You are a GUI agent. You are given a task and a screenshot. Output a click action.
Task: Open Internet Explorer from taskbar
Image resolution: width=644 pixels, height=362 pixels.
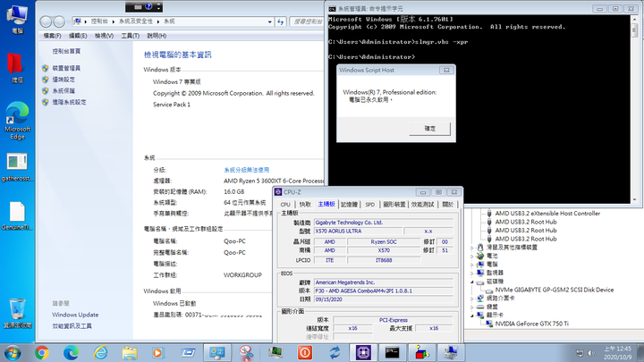(x=100, y=352)
